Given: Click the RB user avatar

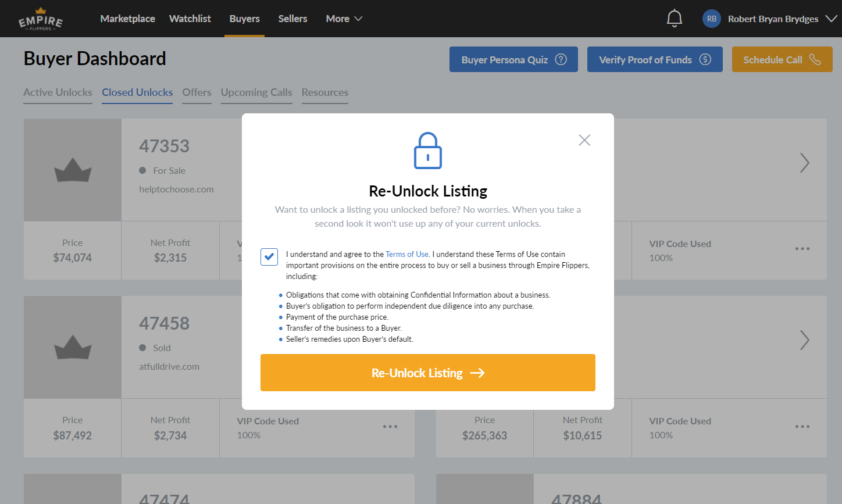Looking at the screenshot, I should [712, 19].
